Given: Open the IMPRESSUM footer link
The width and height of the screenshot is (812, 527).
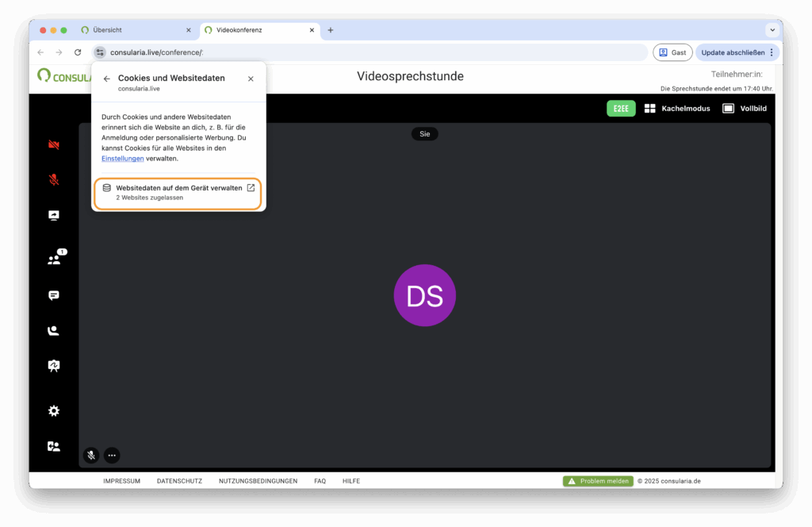Looking at the screenshot, I should point(121,481).
